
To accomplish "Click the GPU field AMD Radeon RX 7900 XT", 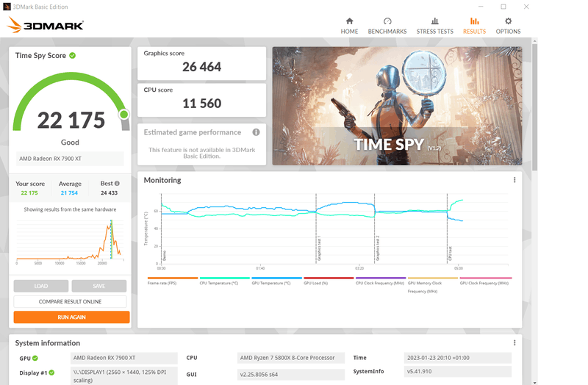I will pyautogui.click(x=124, y=358).
